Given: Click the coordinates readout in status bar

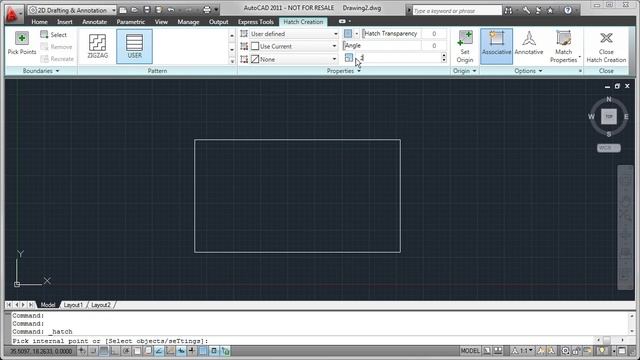Looking at the screenshot, I should click(x=41, y=351).
